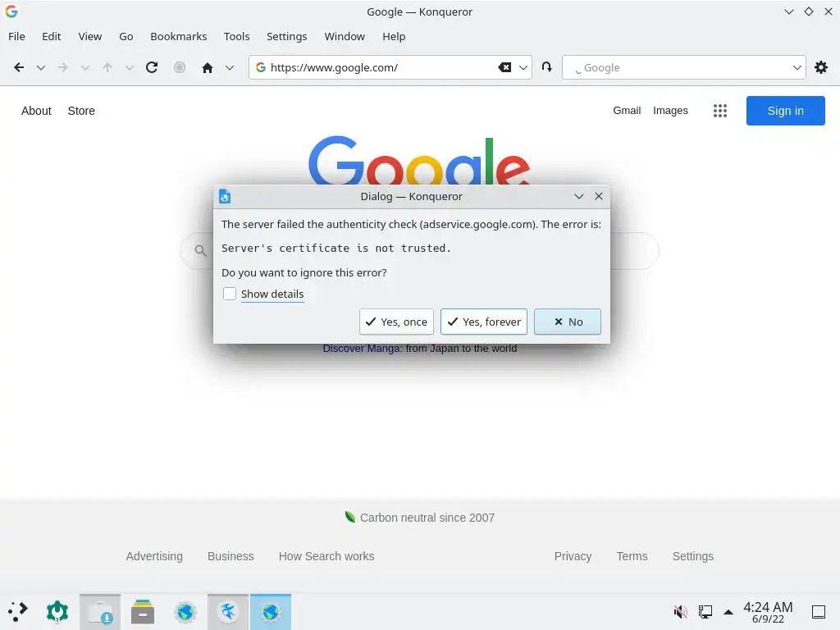Open the Terms footer link
This screenshot has width=840, height=630.
point(632,556)
